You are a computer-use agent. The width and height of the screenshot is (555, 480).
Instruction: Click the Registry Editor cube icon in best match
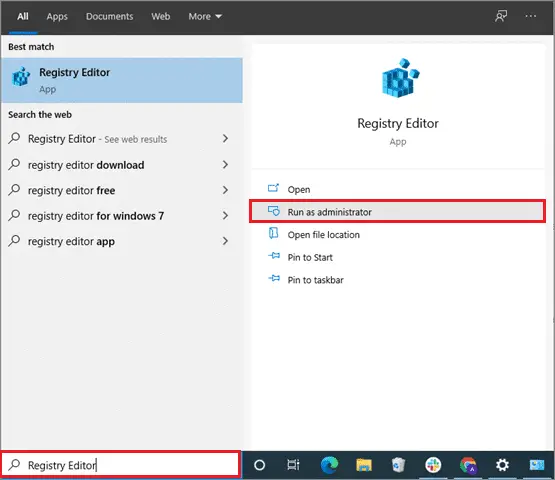tap(21, 76)
